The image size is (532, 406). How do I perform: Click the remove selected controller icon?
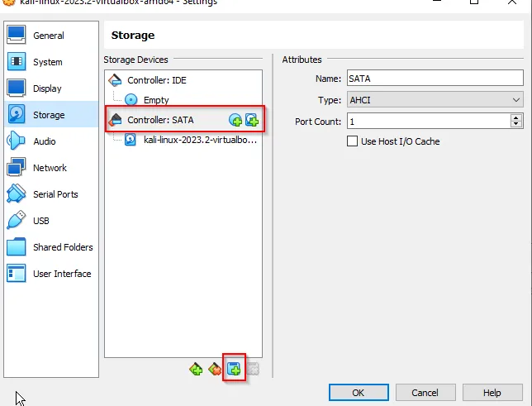(215, 370)
